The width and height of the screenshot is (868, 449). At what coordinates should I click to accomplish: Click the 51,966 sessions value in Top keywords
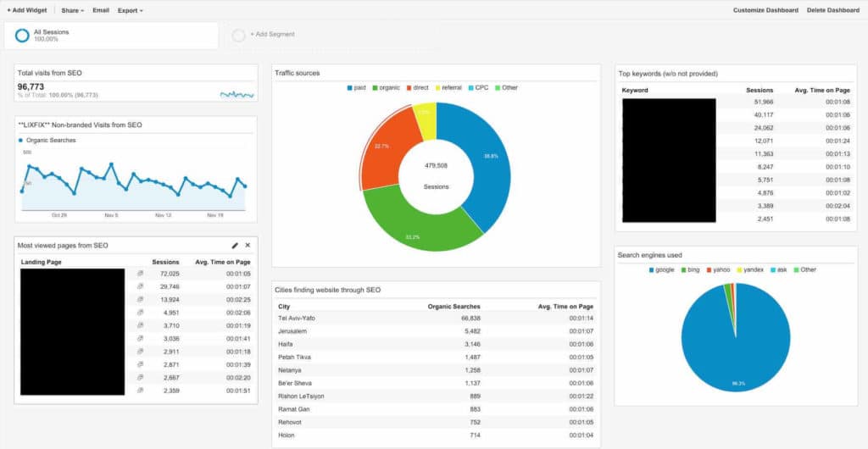pyautogui.click(x=764, y=103)
